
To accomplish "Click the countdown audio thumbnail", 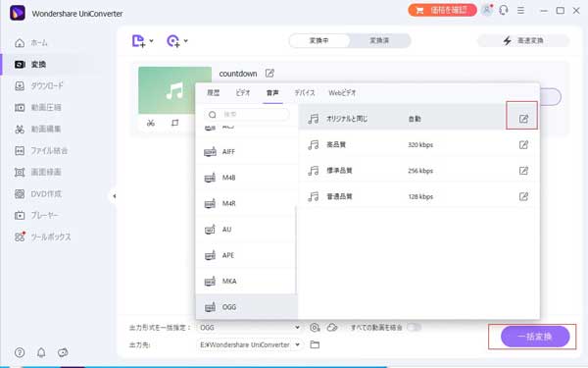I will pos(174,90).
